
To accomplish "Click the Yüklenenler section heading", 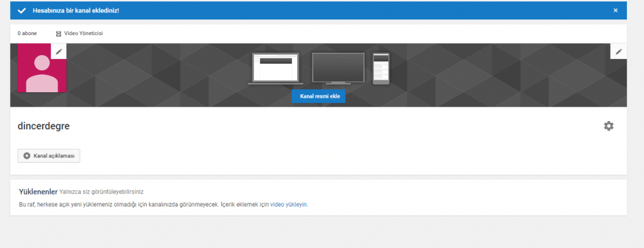I will [38, 191].
